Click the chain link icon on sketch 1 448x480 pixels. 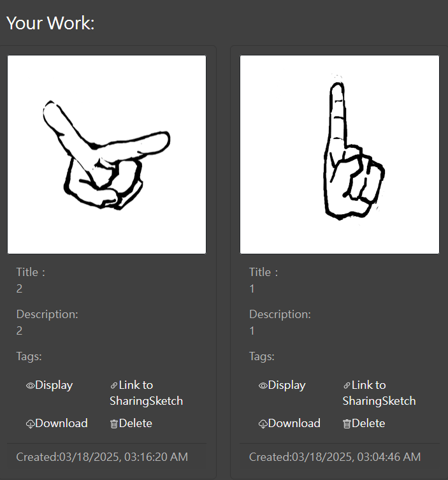click(347, 386)
